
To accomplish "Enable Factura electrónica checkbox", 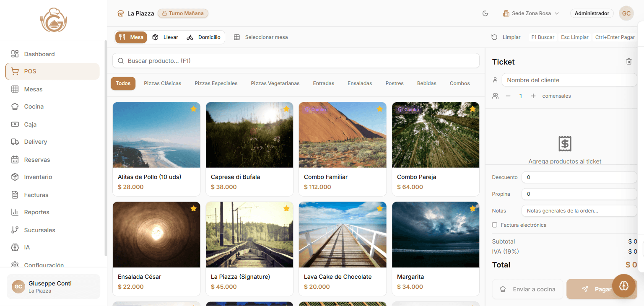I will tap(494, 225).
